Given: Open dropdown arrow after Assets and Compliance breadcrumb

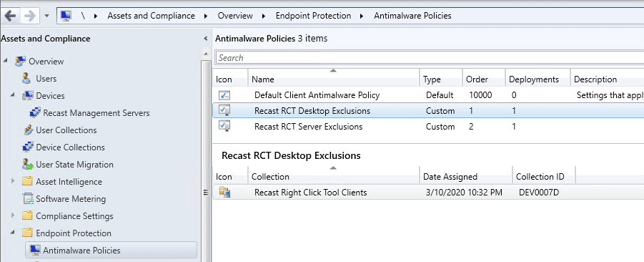Looking at the screenshot, I should pos(206,16).
